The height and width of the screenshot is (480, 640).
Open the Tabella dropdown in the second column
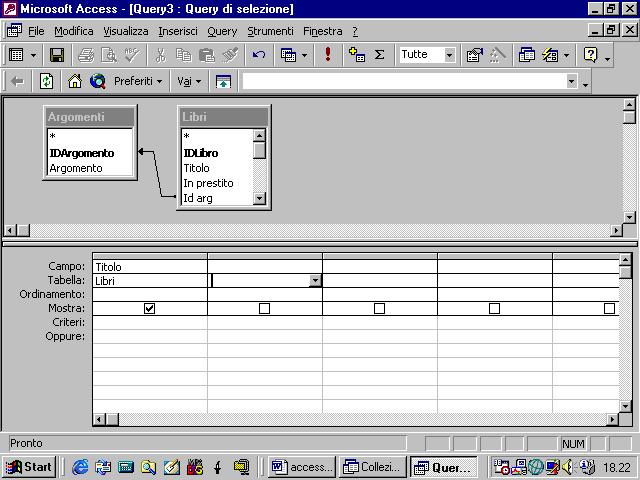point(315,281)
